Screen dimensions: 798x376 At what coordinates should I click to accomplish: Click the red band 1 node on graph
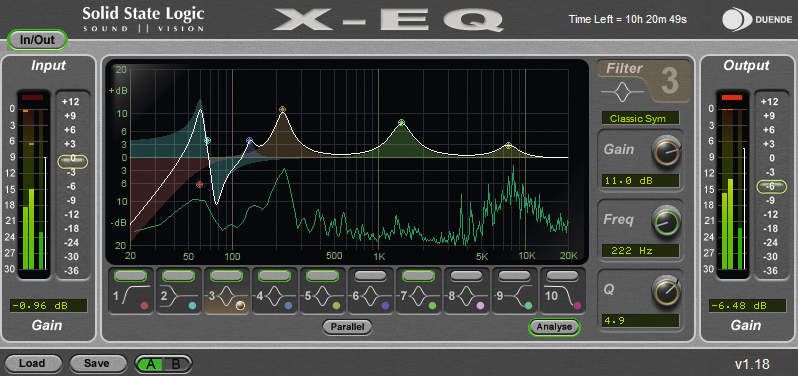(x=200, y=185)
